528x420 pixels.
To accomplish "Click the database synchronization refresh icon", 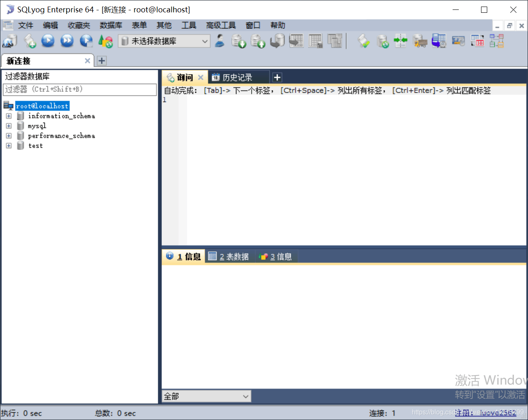I will pyautogui.click(x=383, y=41).
